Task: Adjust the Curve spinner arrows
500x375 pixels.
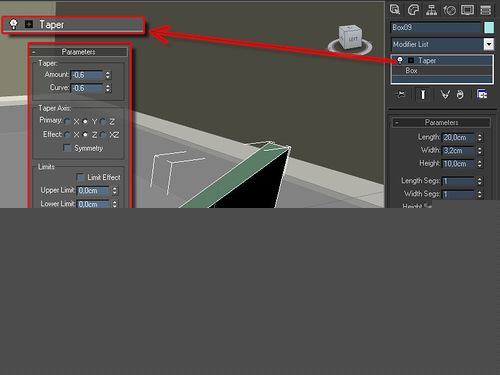Action: pos(108,88)
